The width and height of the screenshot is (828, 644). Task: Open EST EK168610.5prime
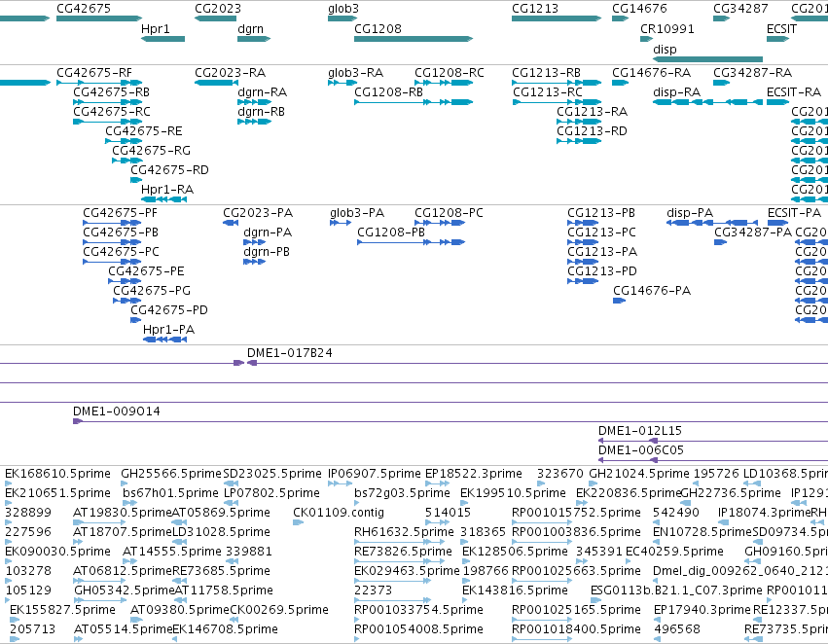coord(57,474)
